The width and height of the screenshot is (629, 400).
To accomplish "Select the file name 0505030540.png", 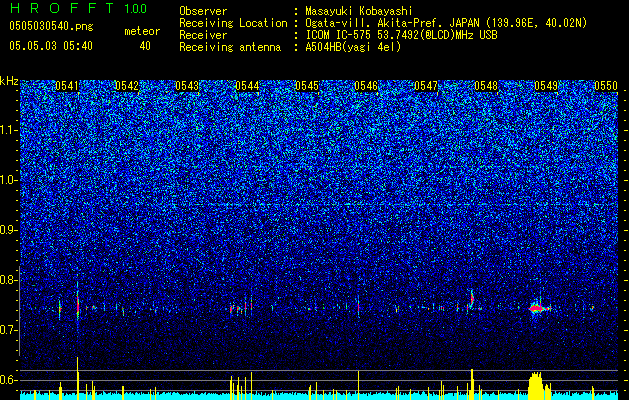I will pos(51,27).
